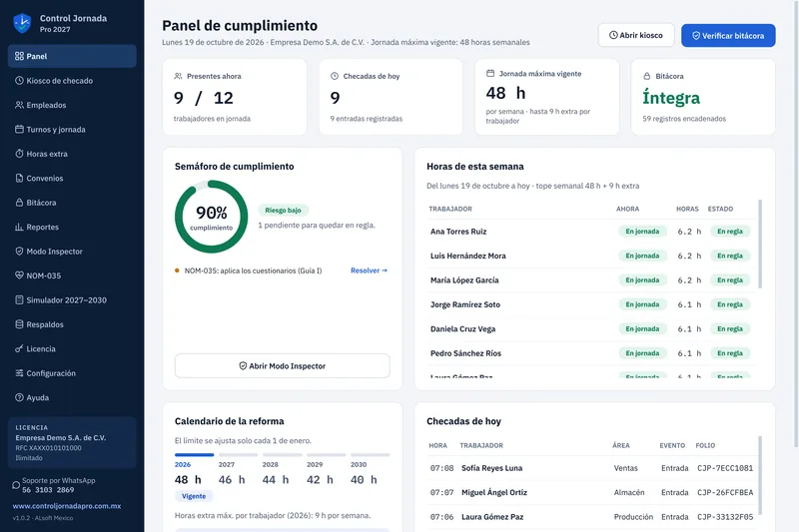Go to Empleados section

tap(72, 105)
